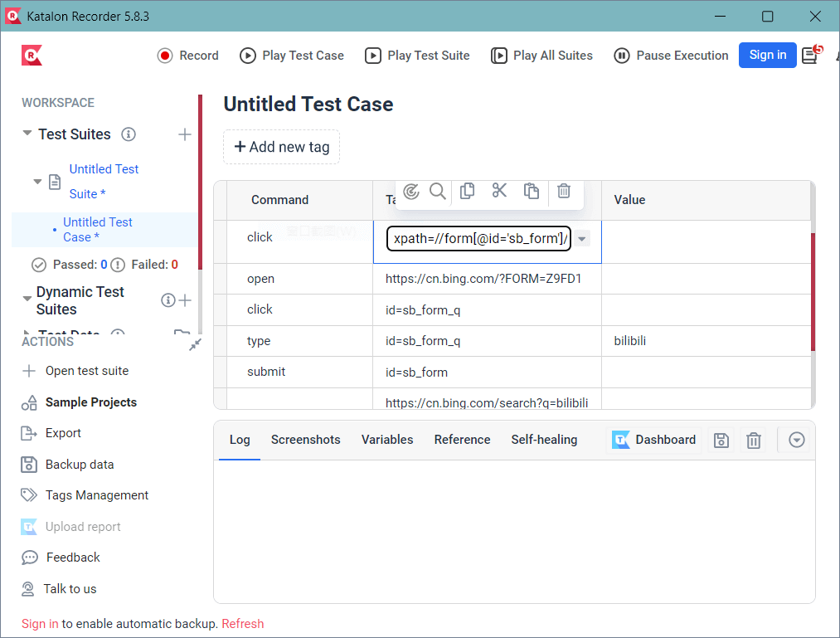Open the Reference tab
This screenshot has width=840, height=638.
coord(463,440)
